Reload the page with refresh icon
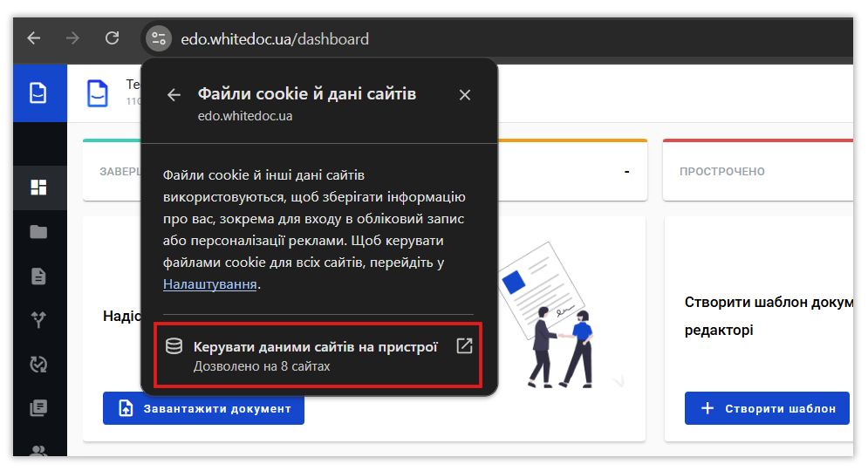This screenshot has height=471, width=868. pyautogui.click(x=113, y=38)
